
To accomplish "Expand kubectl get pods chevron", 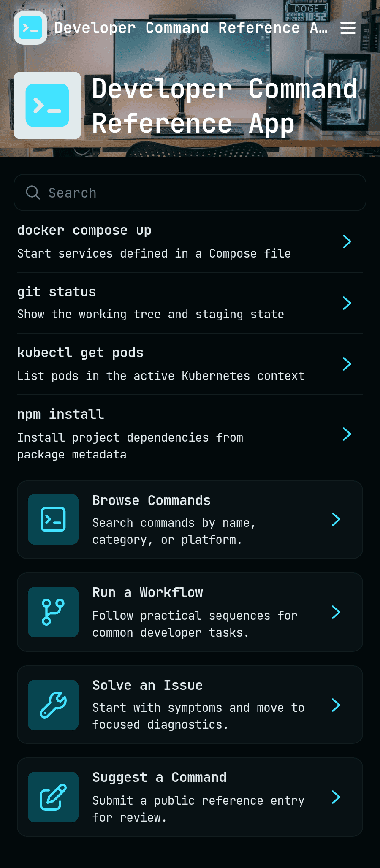I will (347, 364).
